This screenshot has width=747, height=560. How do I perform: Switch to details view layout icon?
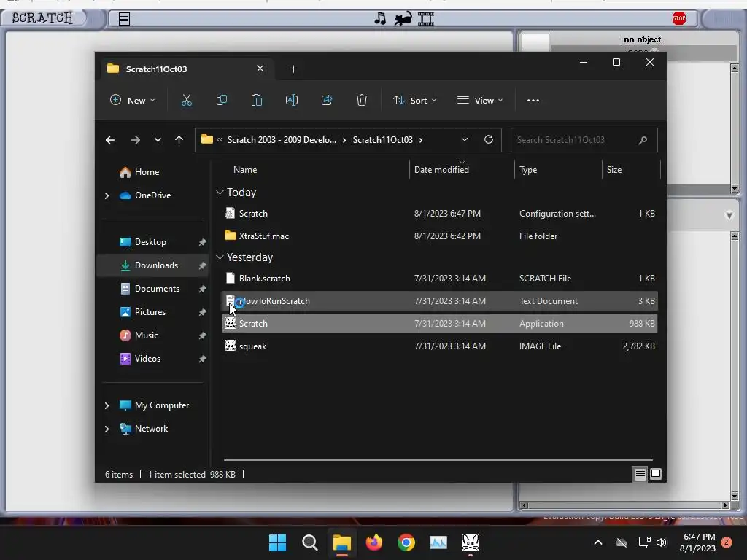[640, 474]
